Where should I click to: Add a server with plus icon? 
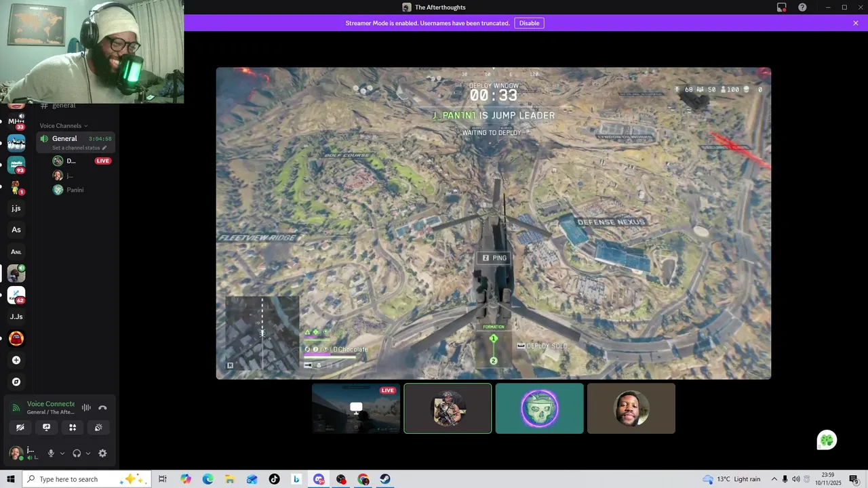point(16,360)
